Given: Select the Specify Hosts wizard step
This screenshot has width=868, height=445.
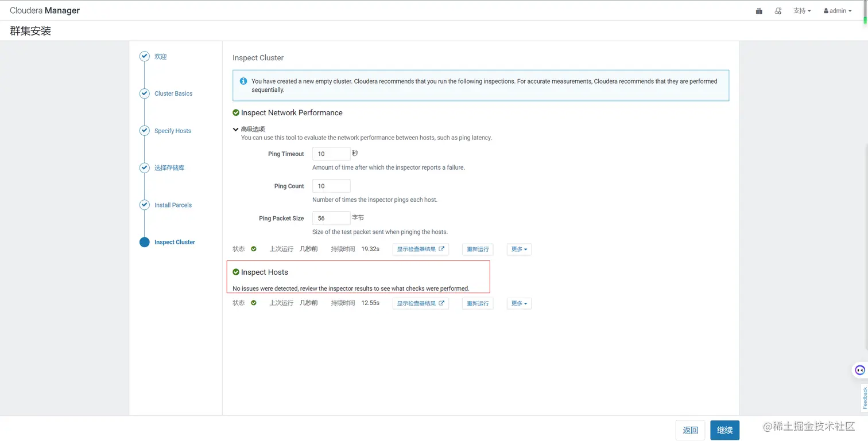Looking at the screenshot, I should [173, 131].
